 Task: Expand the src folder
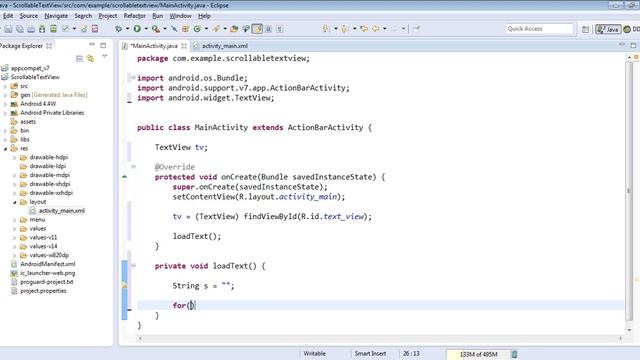[5, 86]
